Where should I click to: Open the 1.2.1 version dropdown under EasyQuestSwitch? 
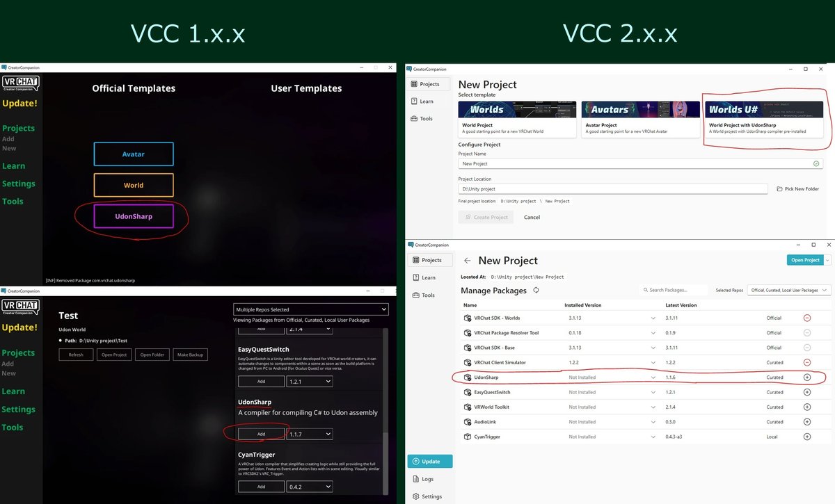tap(310, 382)
